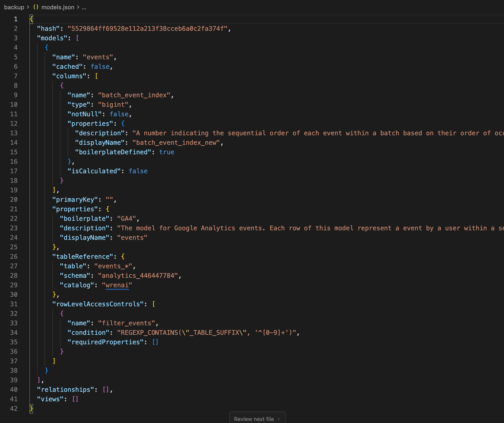504x423 pixels.
Task: Click the empty requiredProperties brackets
Action: 155,342
